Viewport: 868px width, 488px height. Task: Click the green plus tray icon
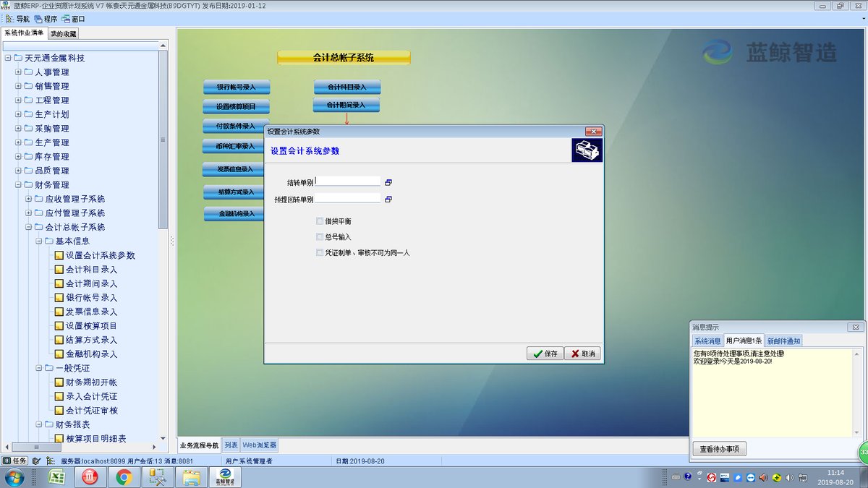coord(776,478)
